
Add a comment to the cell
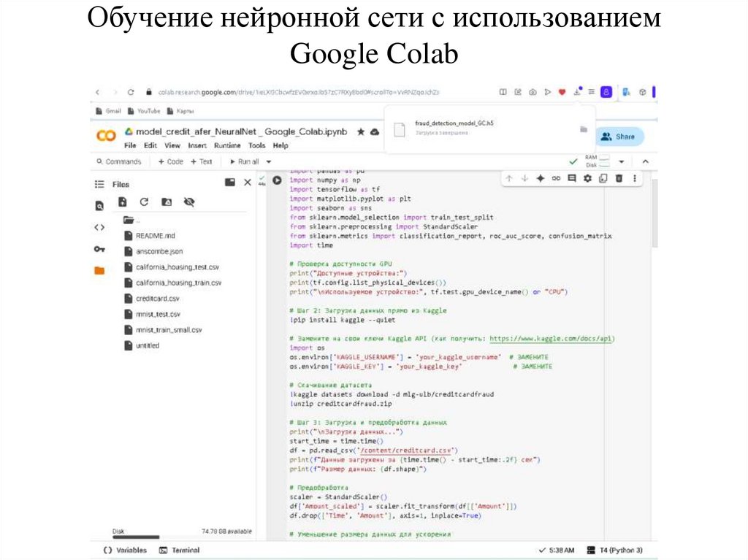[572, 178]
